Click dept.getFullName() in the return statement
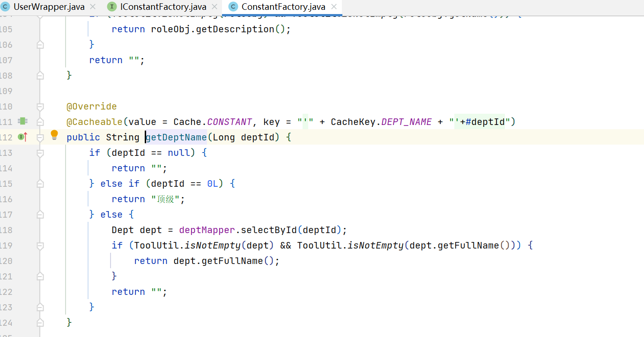The image size is (644, 337). coord(223,261)
